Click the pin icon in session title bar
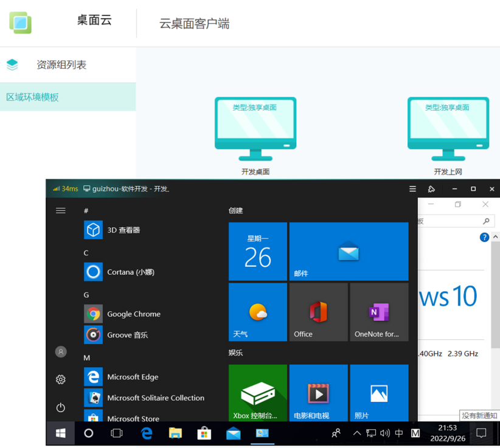The height and width of the screenshot is (448, 500). 431,189
